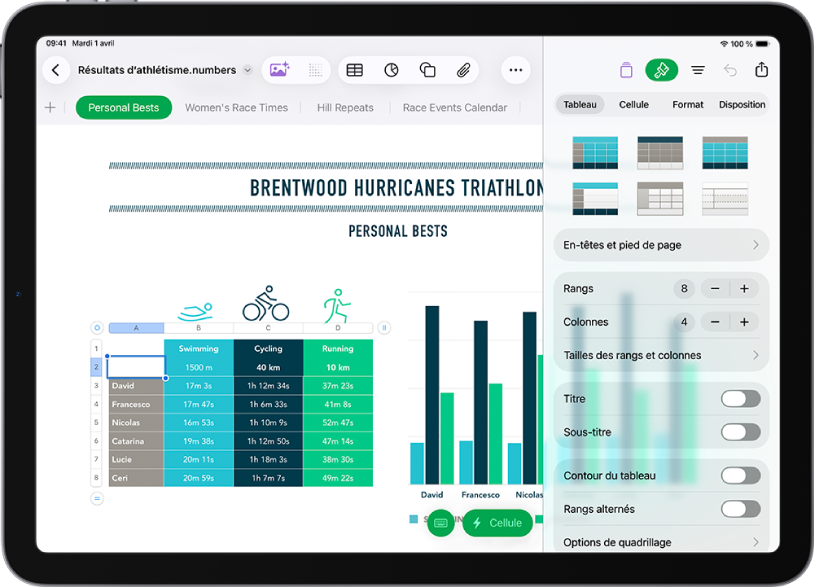Screen dimensions: 814x588
Task: Enable the Titre switch
Action: click(x=740, y=399)
